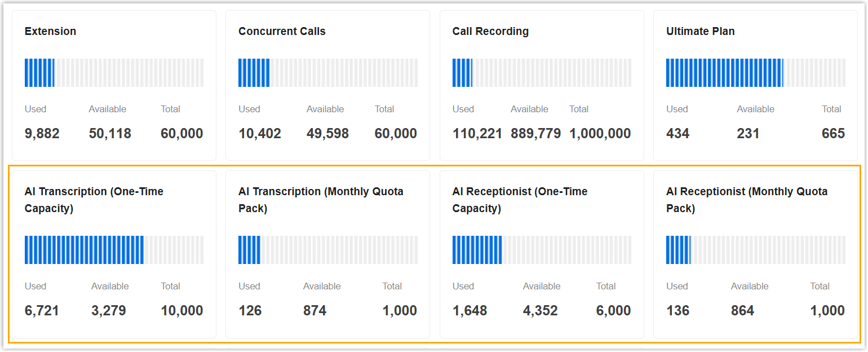This screenshot has width=868, height=352.
Task: Click Ultimate Plan available value 231
Action: [x=748, y=134]
